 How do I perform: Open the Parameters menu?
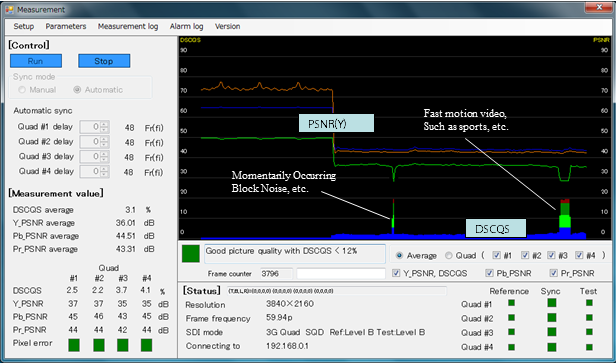(66, 26)
